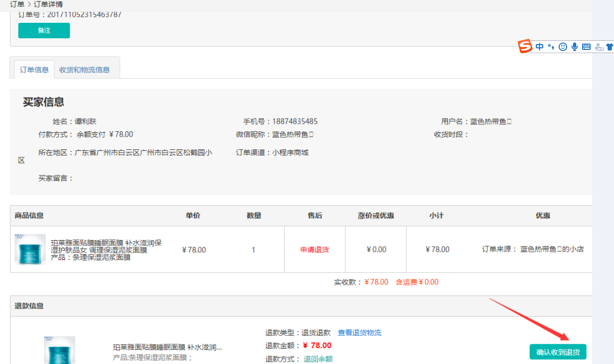Click the 备注 remark button
The height and width of the screenshot is (364, 614).
44,31
